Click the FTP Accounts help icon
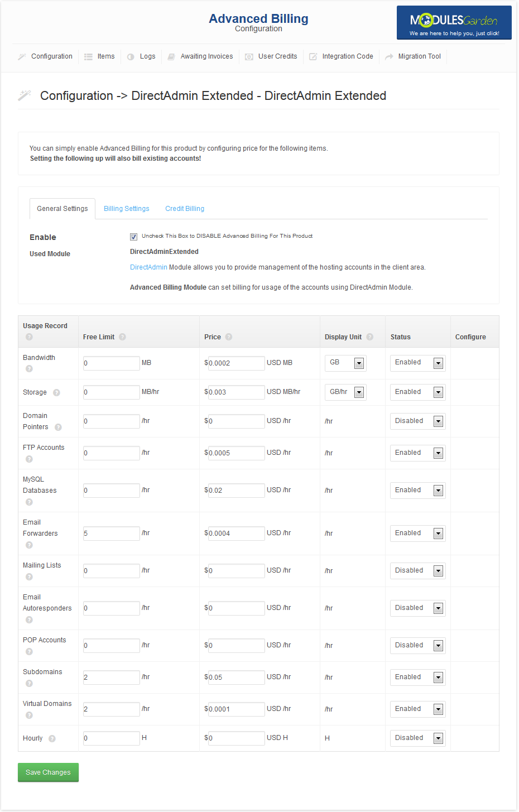 pos(29,459)
